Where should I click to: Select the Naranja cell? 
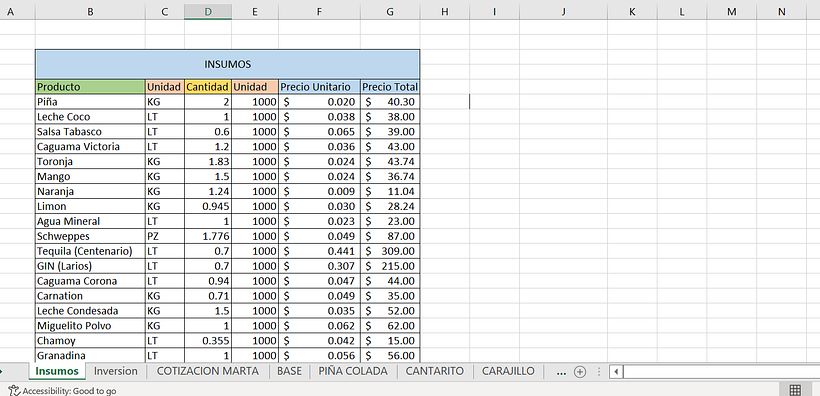[x=90, y=191]
